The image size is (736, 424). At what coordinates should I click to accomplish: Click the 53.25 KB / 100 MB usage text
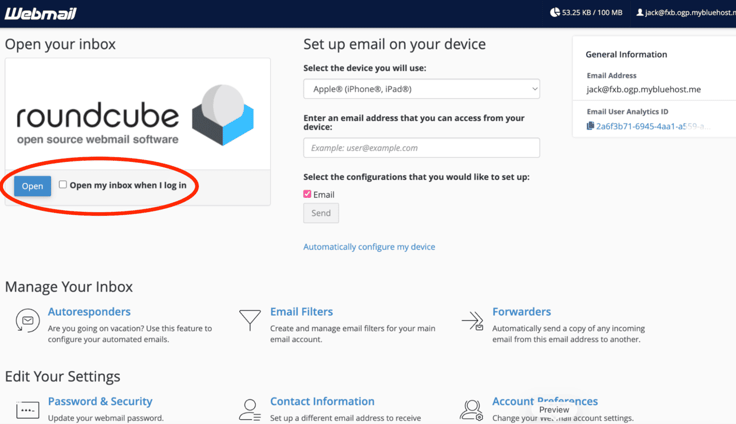point(592,13)
